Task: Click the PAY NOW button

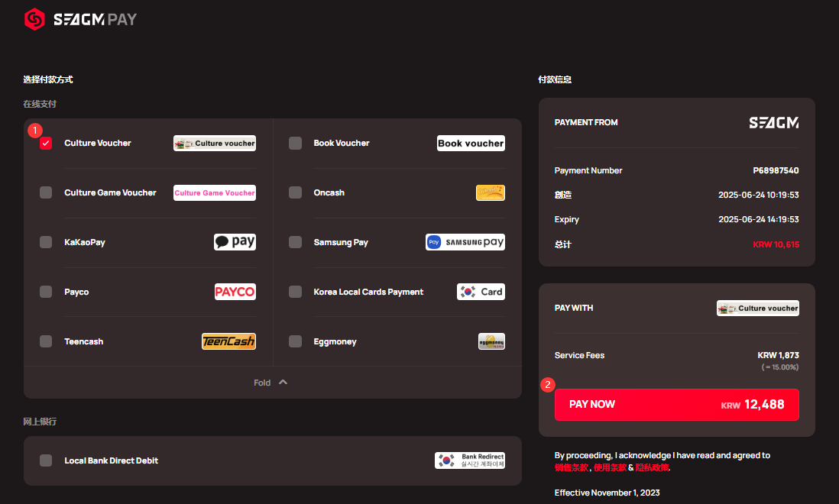Action: tap(677, 405)
